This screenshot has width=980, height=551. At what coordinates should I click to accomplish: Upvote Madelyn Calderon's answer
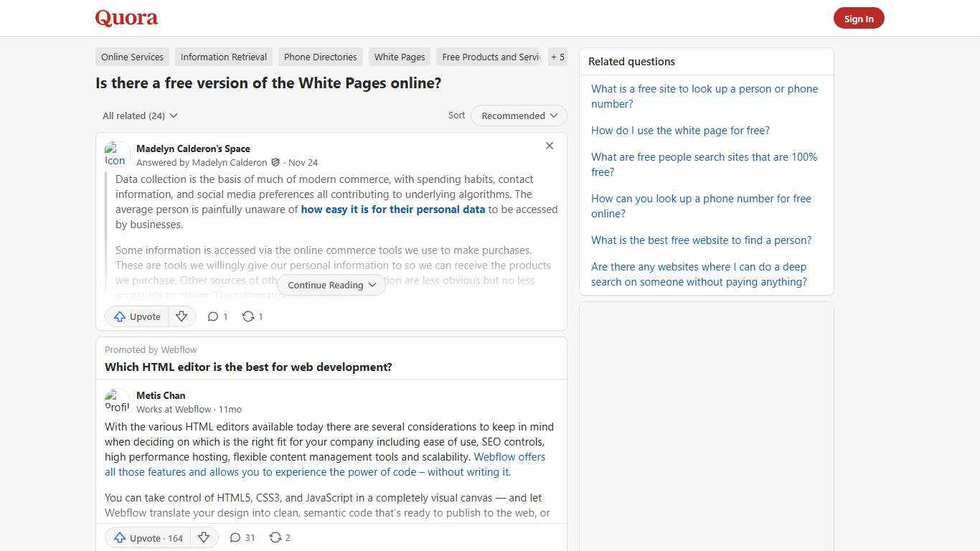(x=136, y=316)
